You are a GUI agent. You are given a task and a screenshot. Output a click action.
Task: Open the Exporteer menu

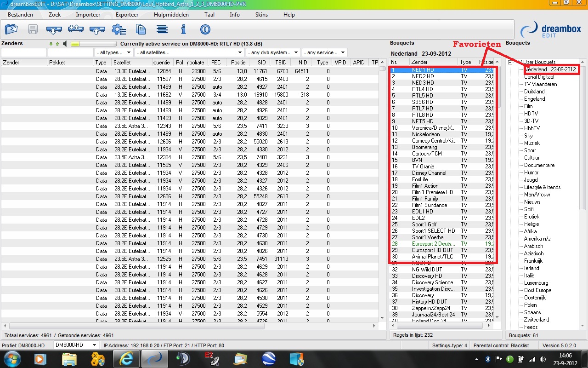[x=127, y=15]
